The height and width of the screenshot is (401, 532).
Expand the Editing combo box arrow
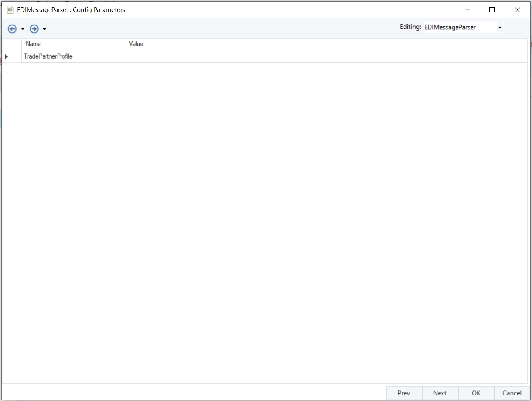coord(500,28)
